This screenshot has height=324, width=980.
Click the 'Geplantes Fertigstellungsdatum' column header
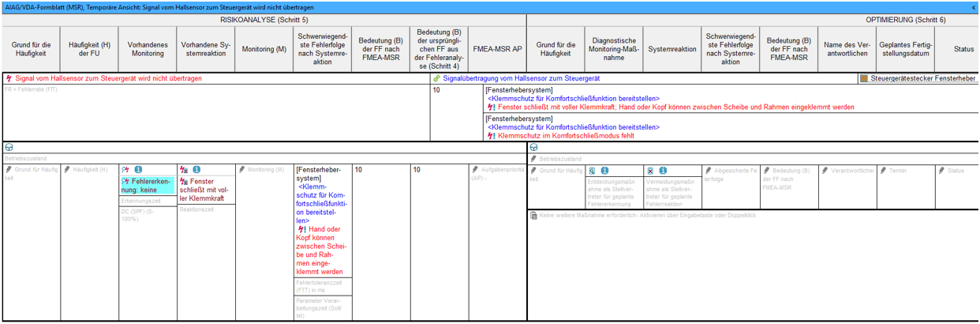click(x=906, y=49)
